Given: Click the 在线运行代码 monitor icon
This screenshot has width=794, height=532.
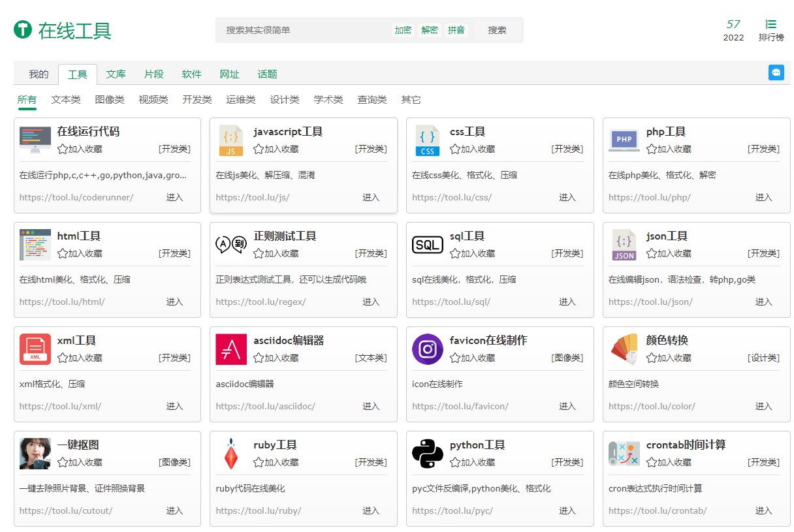Looking at the screenshot, I should 35,140.
